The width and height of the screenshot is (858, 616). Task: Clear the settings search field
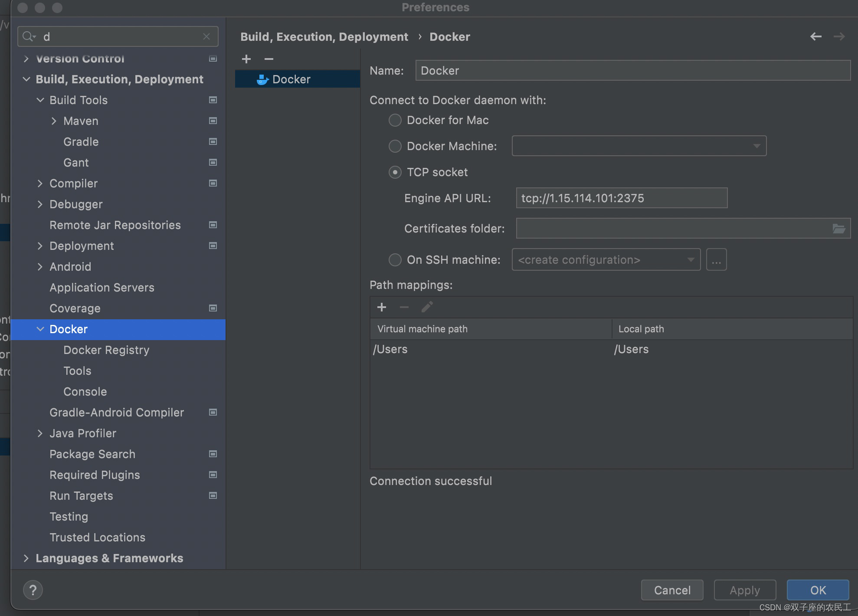coord(206,37)
